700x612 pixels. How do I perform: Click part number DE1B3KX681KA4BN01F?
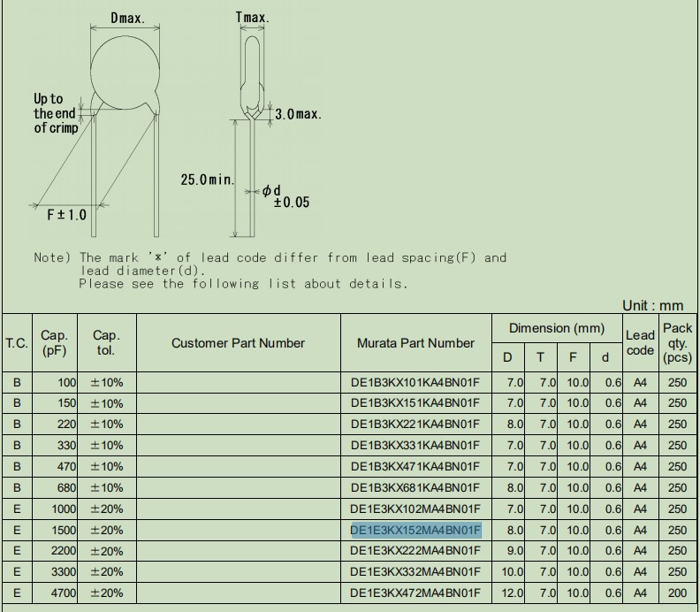point(415,488)
